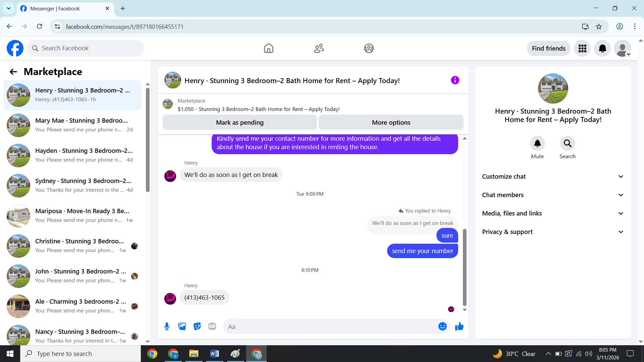Click the message input field
The image size is (644, 362).
tap(330, 326)
